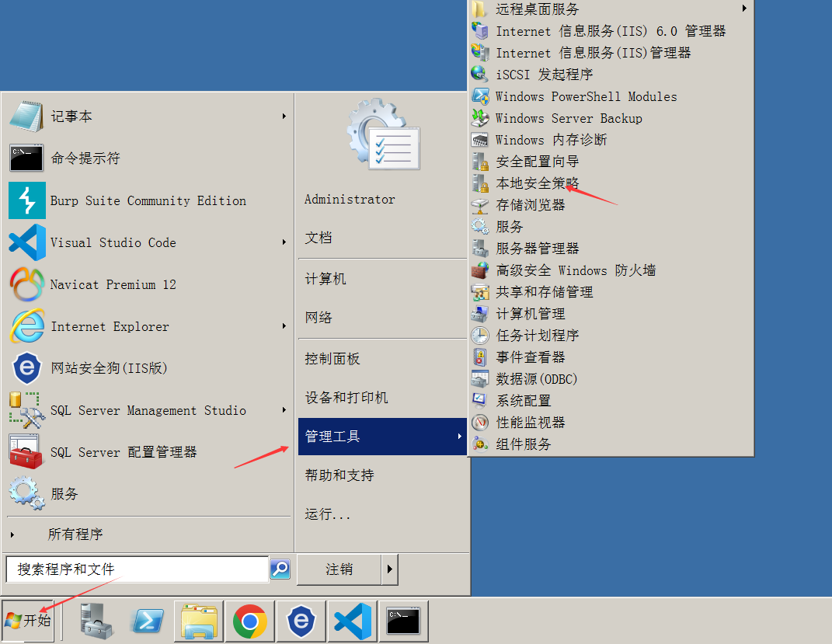Expand the 记事本 jump list arrow
This screenshot has width=832, height=644.
(284, 117)
